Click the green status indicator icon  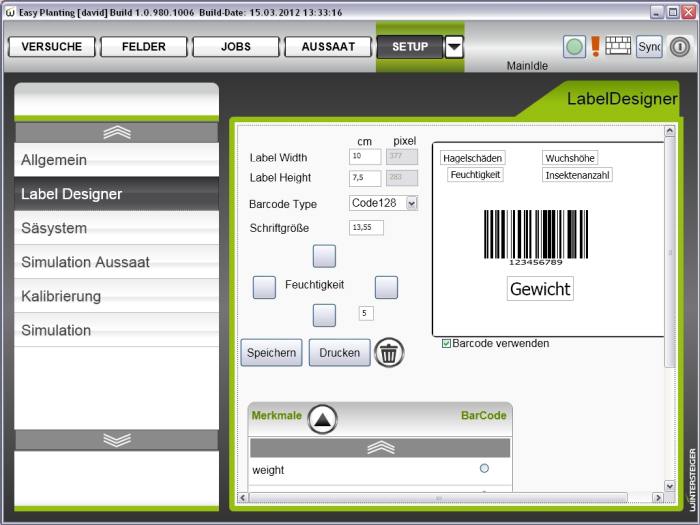574,46
